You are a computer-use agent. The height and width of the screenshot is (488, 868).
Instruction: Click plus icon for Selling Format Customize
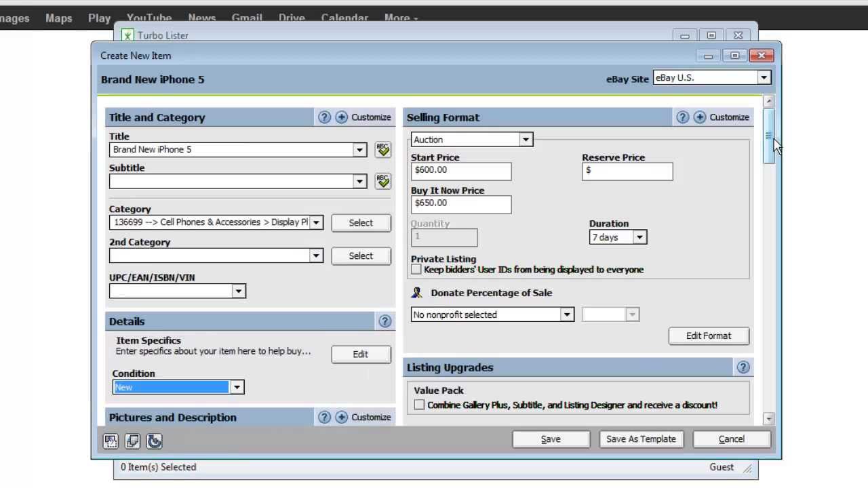pos(700,117)
